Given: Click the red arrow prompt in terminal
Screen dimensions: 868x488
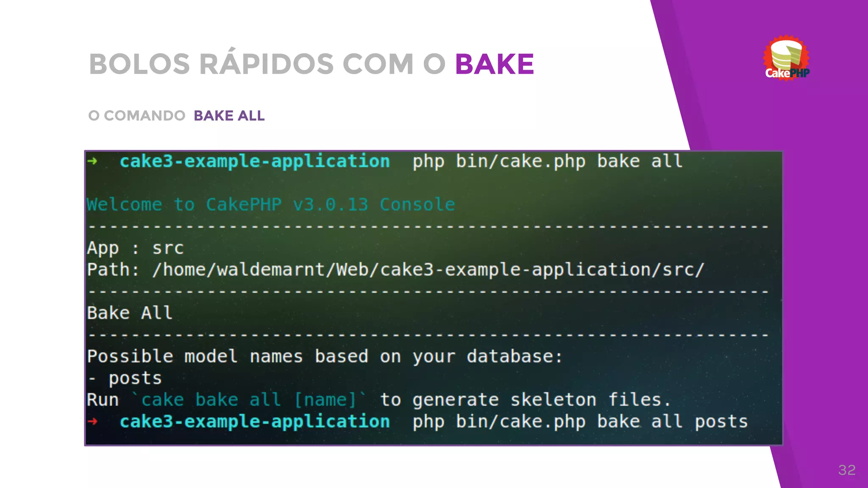Looking at the screenshot, I should 92,421.
